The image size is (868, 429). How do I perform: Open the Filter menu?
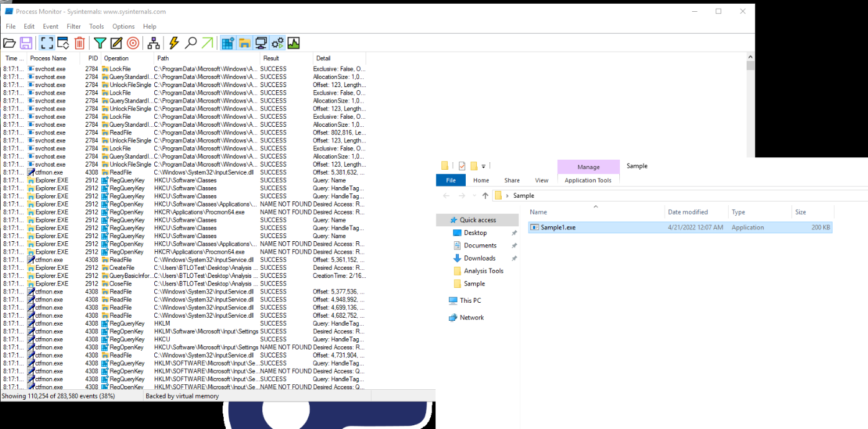pyautogui.click(x=73, y=27)
